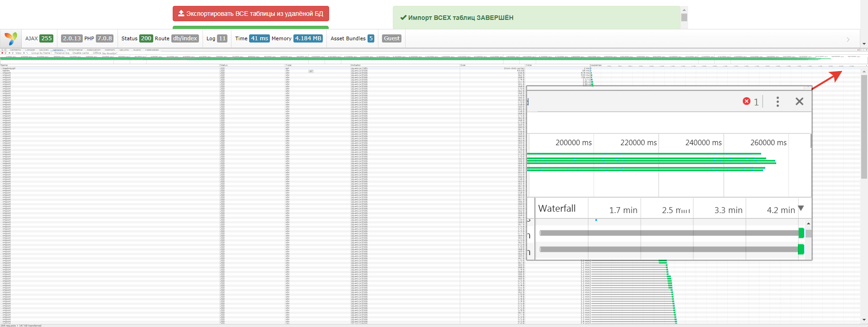Sort by the Status column header
This screenshot has width=868, height=327.
pyautogui.click(x=252, y=65)
